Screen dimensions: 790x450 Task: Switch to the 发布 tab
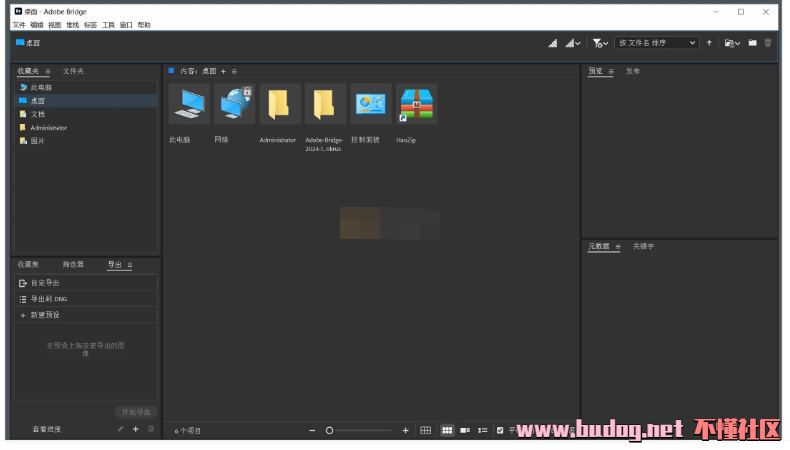point(633,71)
